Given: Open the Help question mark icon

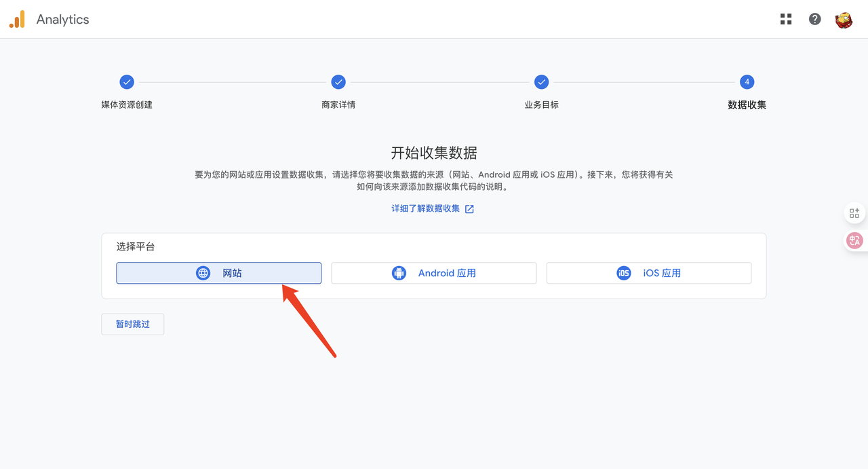Looking at the screenshot, I should pos(815,19).
